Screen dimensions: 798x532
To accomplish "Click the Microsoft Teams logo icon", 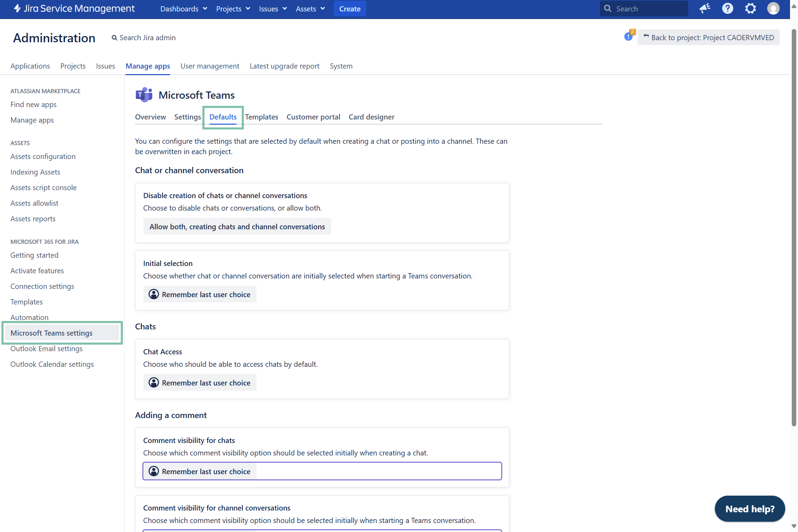I will 144,95.
